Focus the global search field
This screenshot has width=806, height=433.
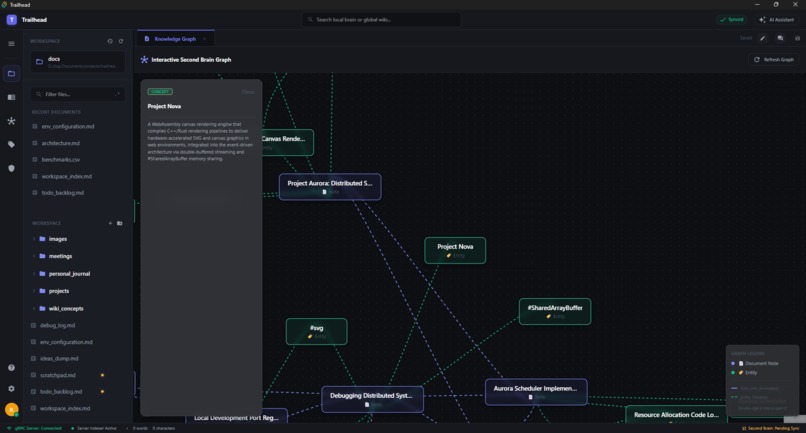(x=381, y=20)
